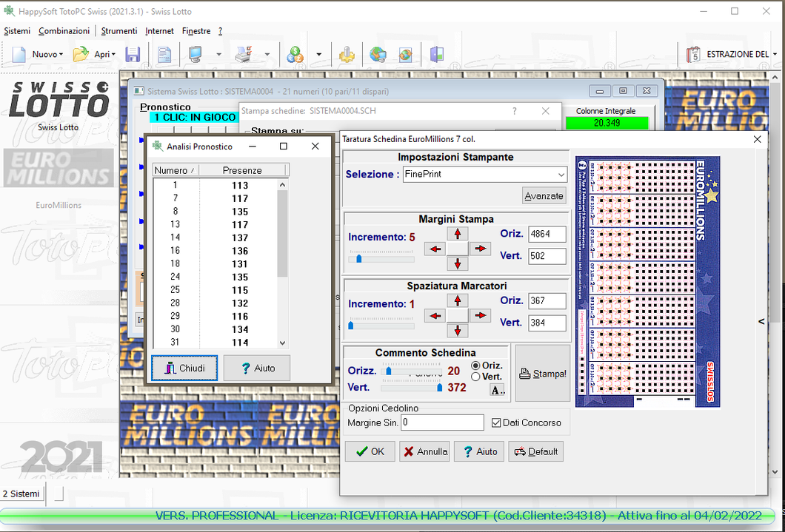Sort list by the Numero column header

(x=176, y=170)
